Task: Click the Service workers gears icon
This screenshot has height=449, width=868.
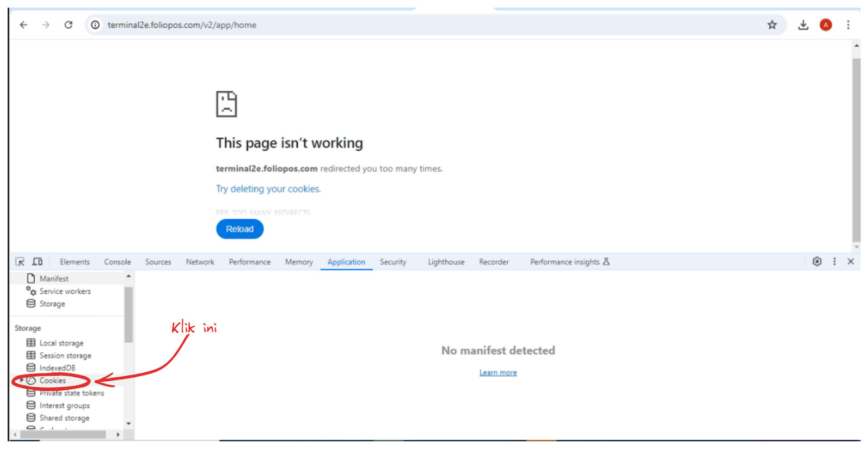Action: [31, 290]
